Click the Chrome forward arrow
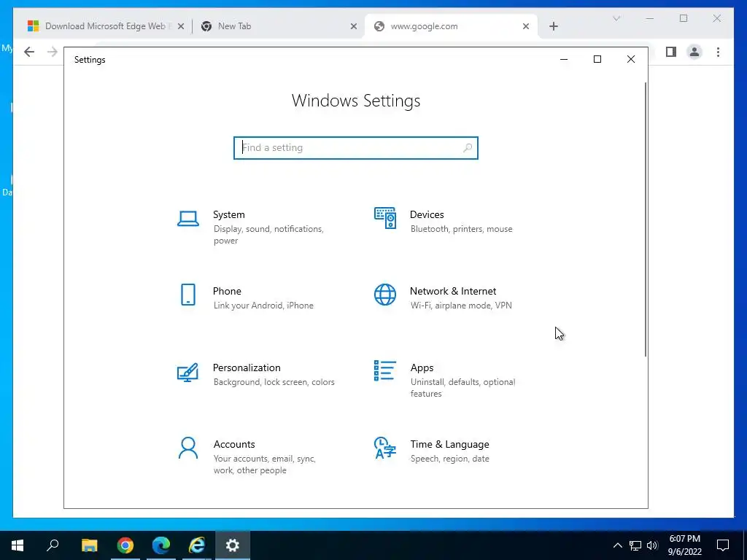 pos(53,52)
